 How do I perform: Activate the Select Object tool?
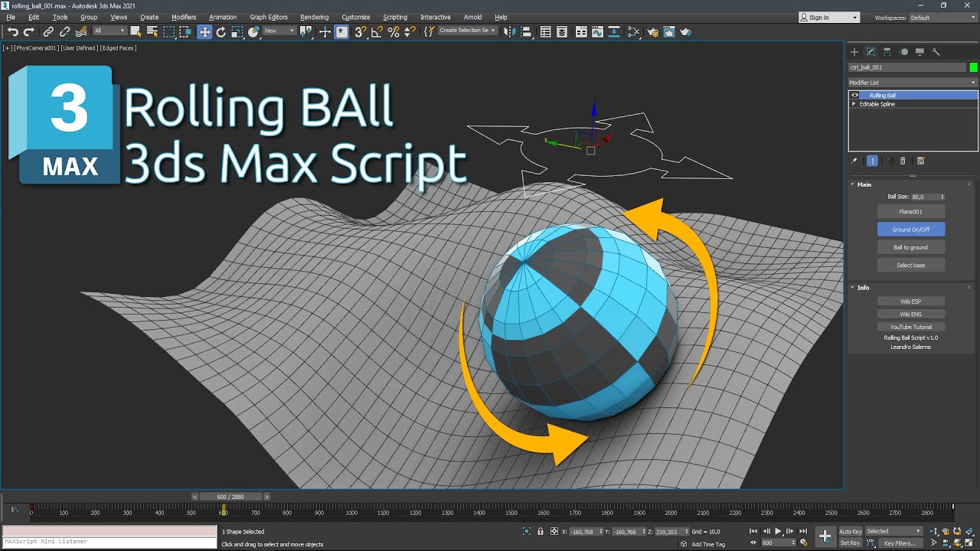tap(136, 31)
